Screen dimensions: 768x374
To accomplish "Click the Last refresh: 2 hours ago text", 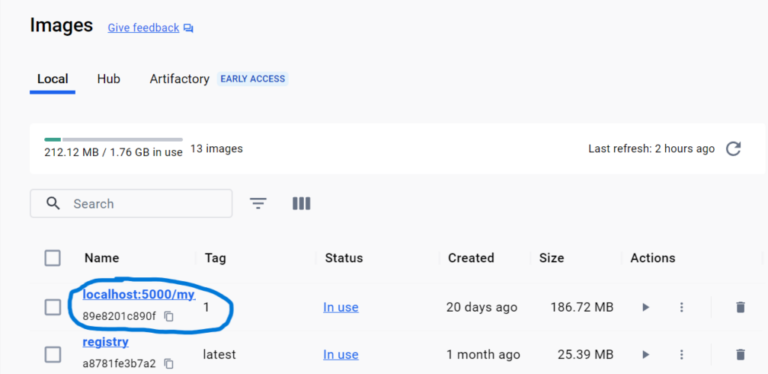I will [x=651, y=148].
